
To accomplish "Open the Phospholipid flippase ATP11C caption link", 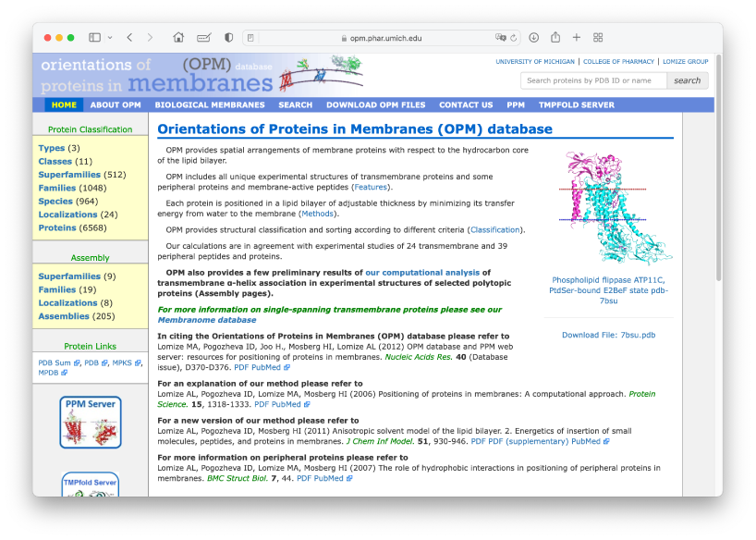I will pyautogui.click(x=608, y=290).
